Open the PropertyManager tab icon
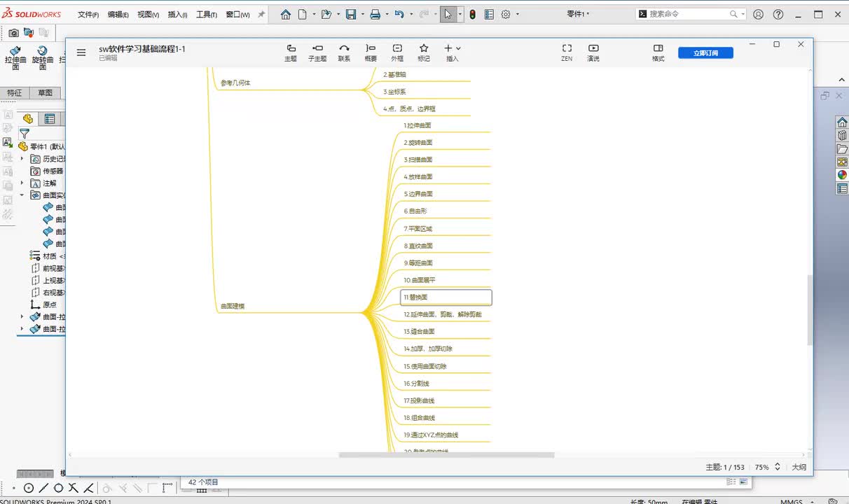The image size is (849, 504). (x=50, y=119)
